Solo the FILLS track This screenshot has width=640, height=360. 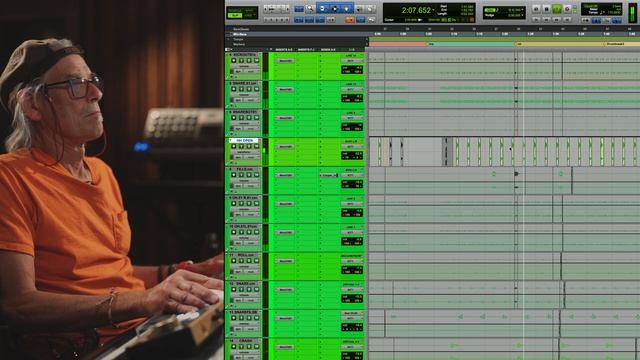pos(249,175)
